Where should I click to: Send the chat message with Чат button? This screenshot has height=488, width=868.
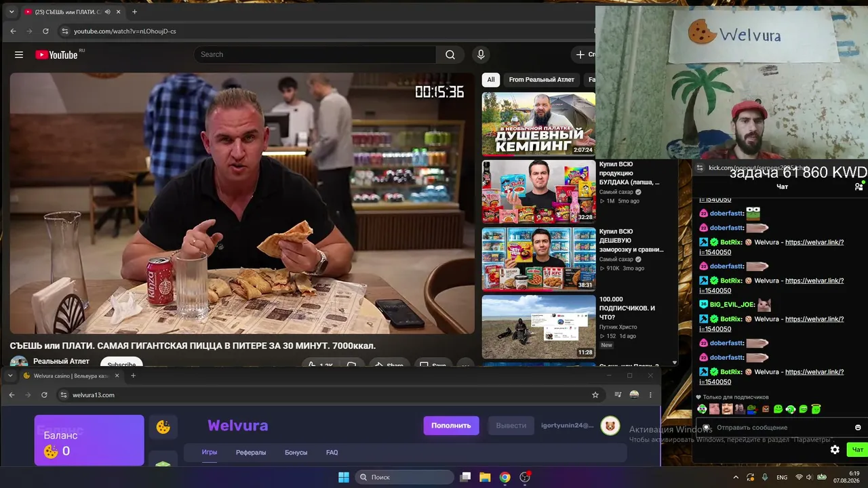click(858, 449)
